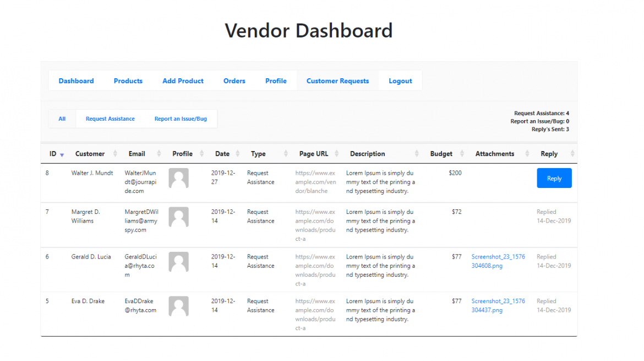Select the Request Assistance filter
This screenshot has height=361, width=644.
point(110,118)
